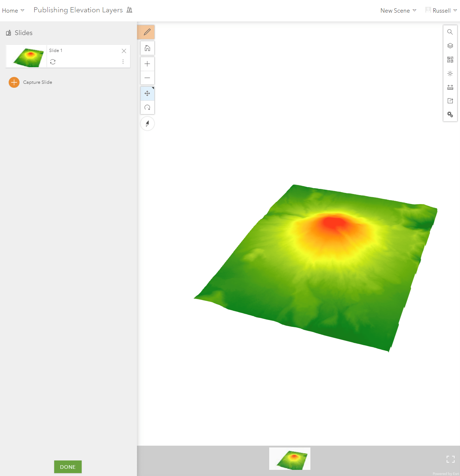This screenshot has width=460, height=476.
Task: Zoom out with the minus button
Action: pos(147,78)
